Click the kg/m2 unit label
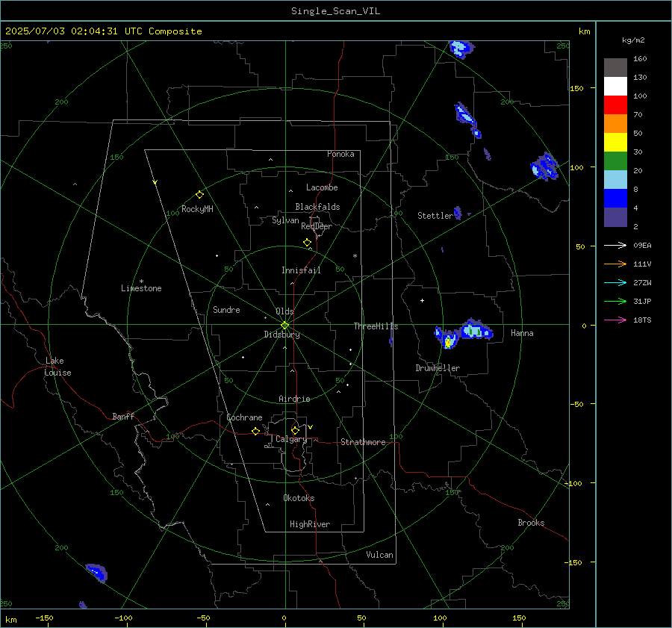 (633, 40)
